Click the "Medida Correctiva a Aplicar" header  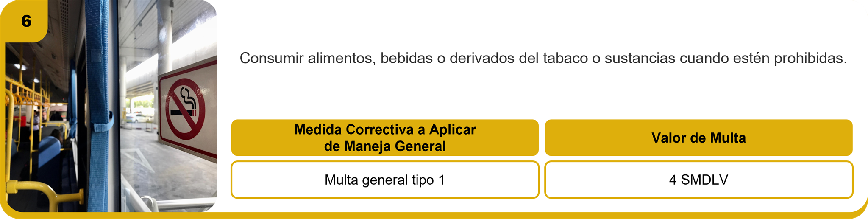[385, 138]
